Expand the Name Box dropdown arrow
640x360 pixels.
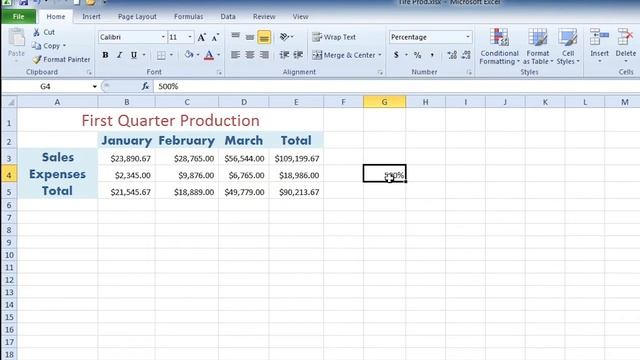point(95,87)
